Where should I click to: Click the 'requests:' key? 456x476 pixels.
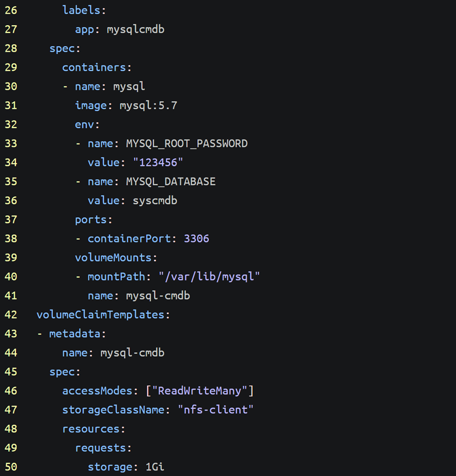click(103, 448)
